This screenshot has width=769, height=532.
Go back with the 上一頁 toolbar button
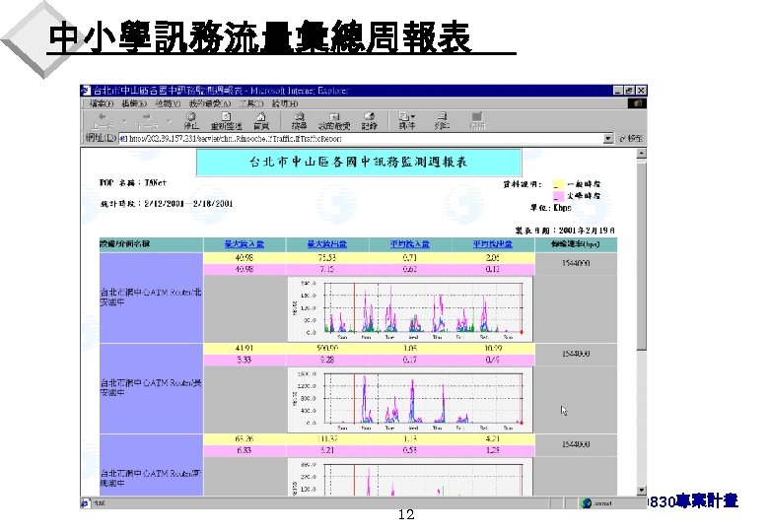pyautogui.click(x=102, y=121)
